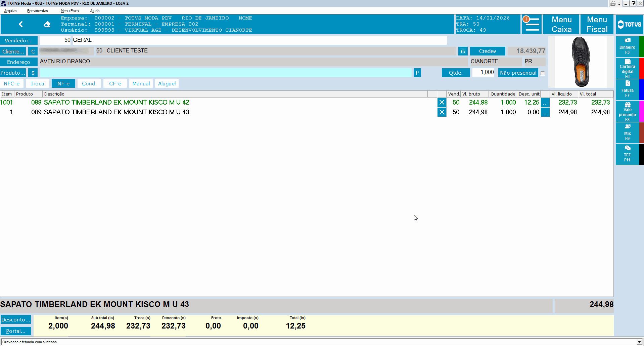Open the hamburger menu with alert badge
The width and height of the screenshot is (644, 346).
coord(531,24)
